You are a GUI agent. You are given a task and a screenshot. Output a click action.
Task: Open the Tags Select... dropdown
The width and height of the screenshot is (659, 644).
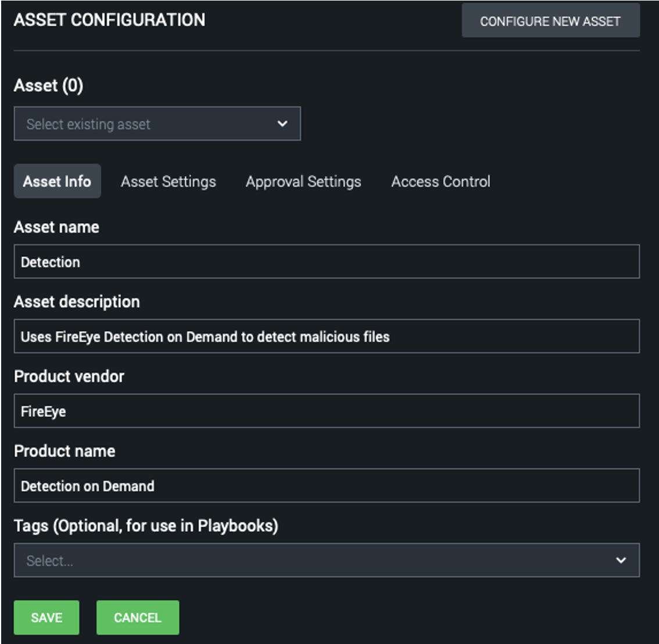pyautogui.click(x=314, y=560)
